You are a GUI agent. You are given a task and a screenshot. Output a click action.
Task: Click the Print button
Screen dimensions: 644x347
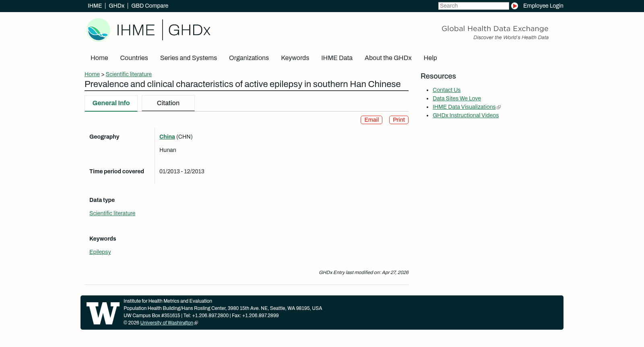pos(399,120)
